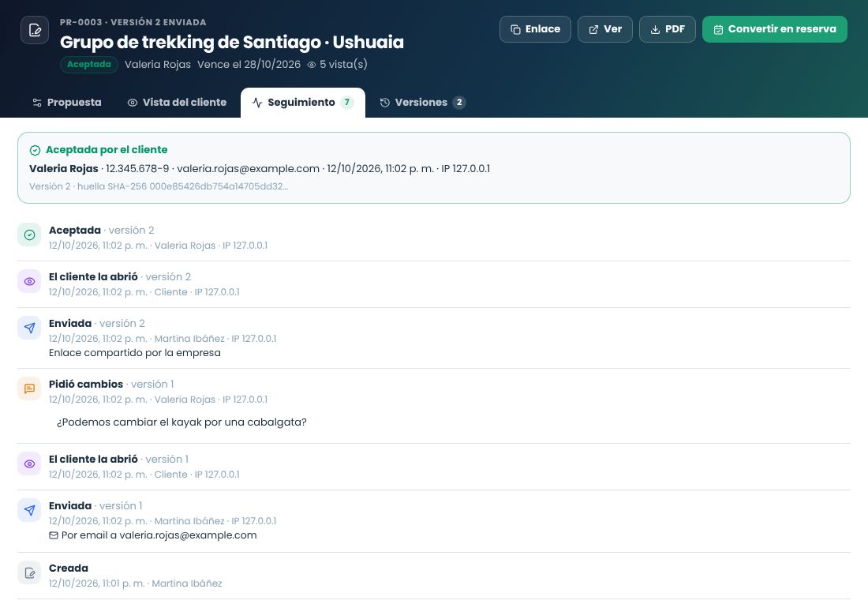Screen dimensions: 868x608
Task: Click the green Aceptada status badge
Action: (x=89, y=64)
